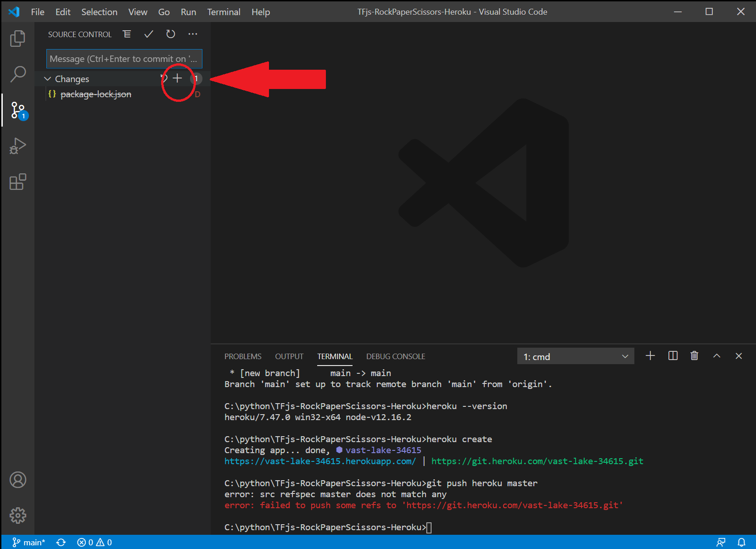Open the Run menu

(188, 12)
